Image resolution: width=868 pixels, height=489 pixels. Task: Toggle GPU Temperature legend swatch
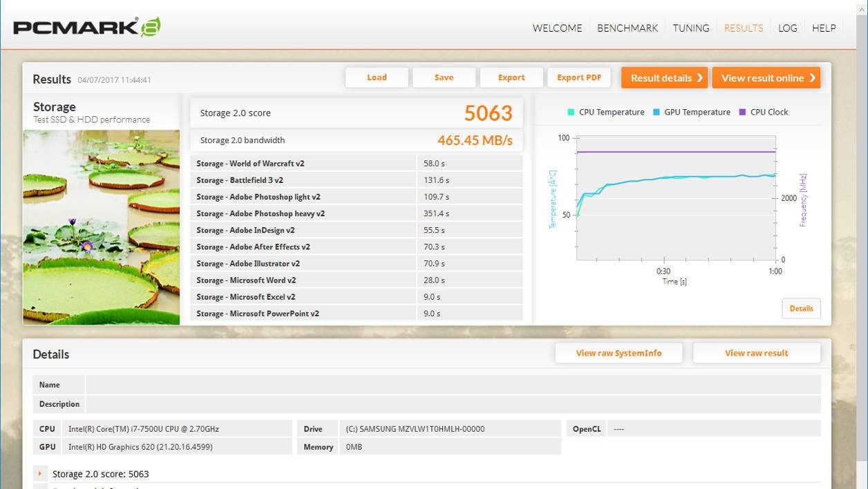pyautogui.click(x=656, y=112)
